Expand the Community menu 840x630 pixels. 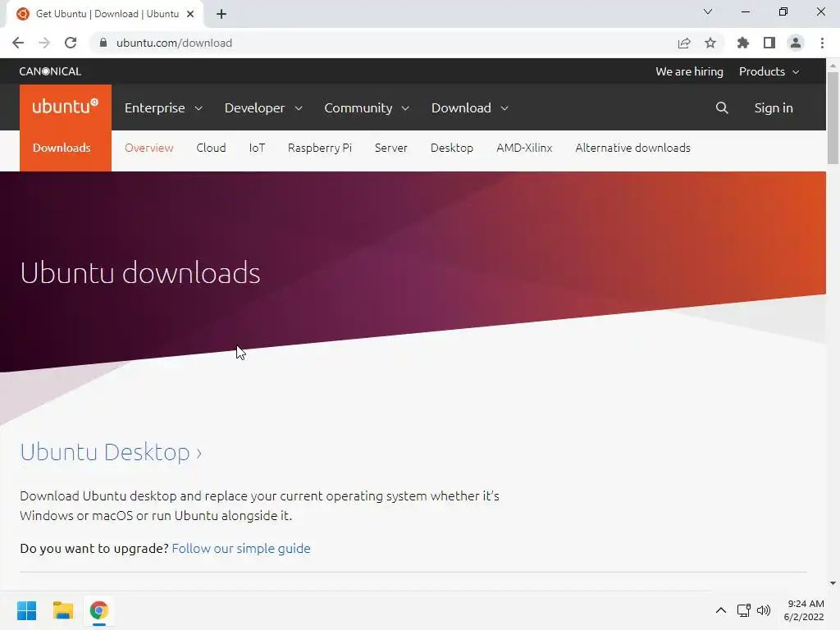tap(367, 107)
